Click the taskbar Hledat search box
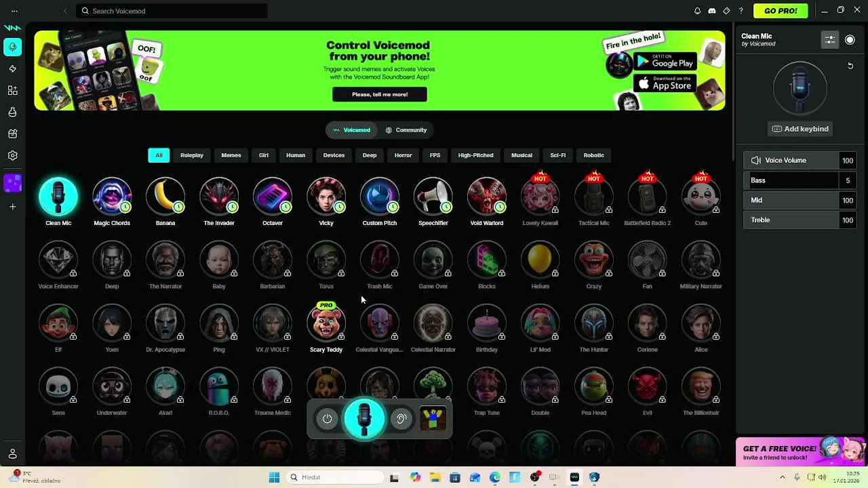Image resolution: width=868 pixels, height=488 pixels. (334, 477)
